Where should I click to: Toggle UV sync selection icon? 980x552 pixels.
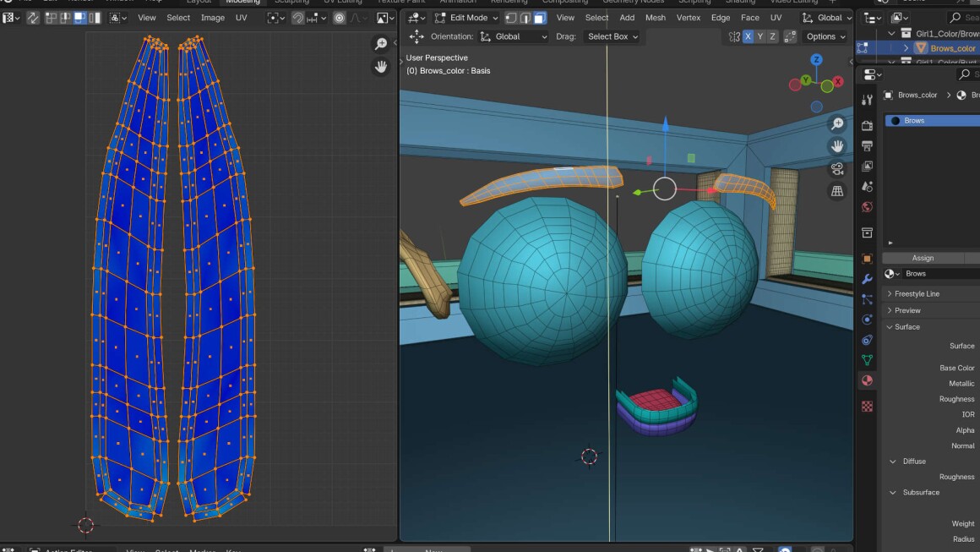coord(33,18)
